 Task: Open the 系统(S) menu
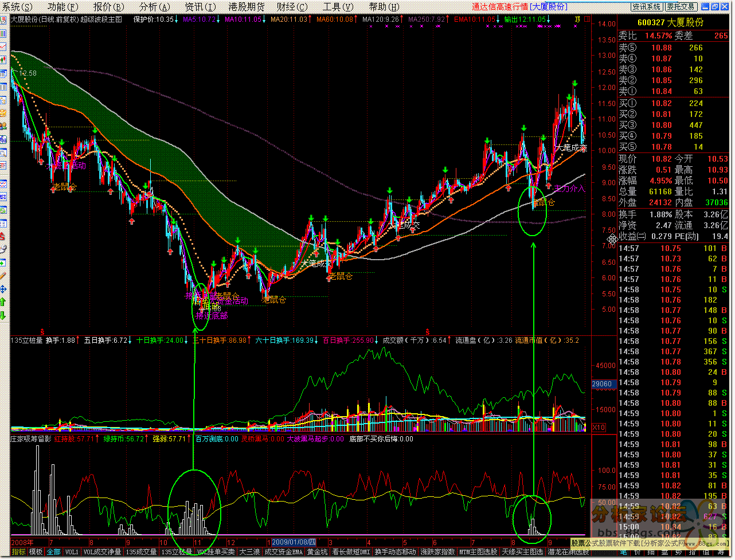(x=18, y=7)
